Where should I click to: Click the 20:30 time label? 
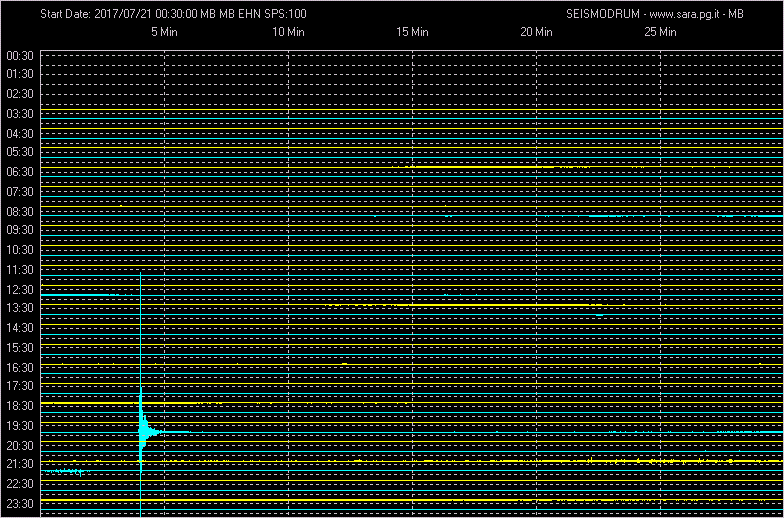tap(20, 446)
